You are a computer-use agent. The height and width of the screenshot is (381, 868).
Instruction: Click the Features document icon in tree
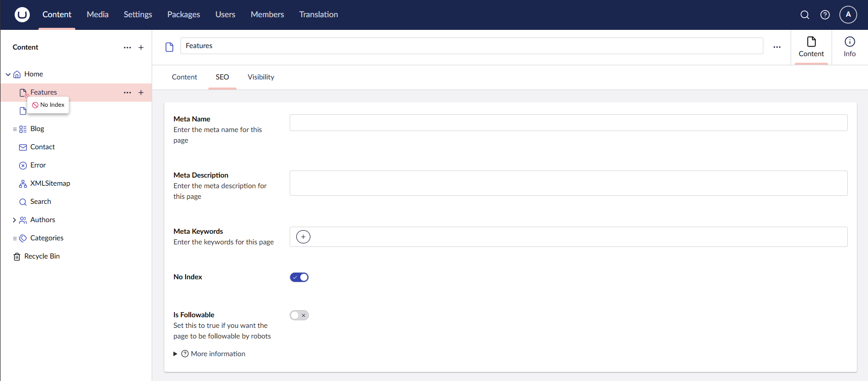click(x=23, y=93)
